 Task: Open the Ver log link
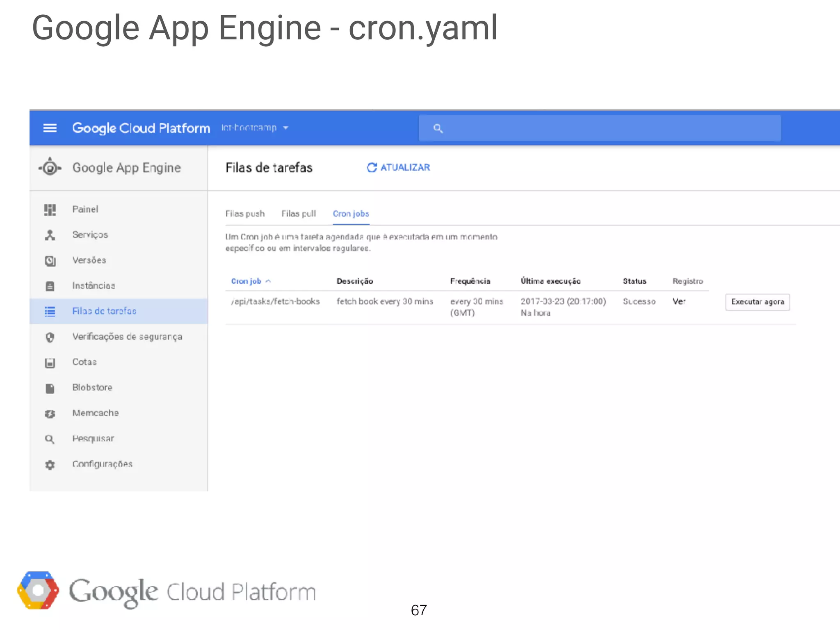pos(679,301)
